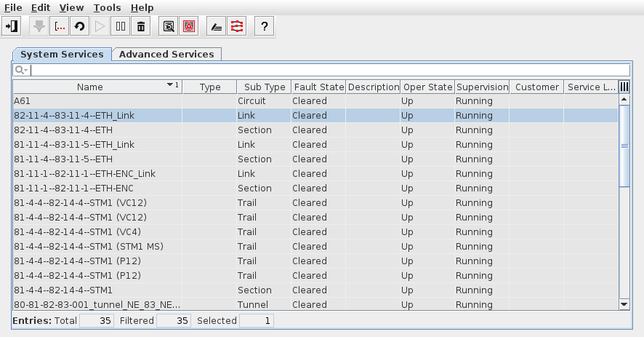Click the Name column sort arrow
This screenshot has height=337, width=644.
tap(171, 85)
